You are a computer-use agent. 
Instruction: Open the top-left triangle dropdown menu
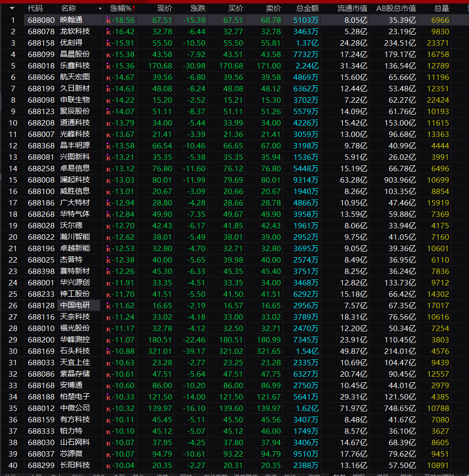pos(12,8)
